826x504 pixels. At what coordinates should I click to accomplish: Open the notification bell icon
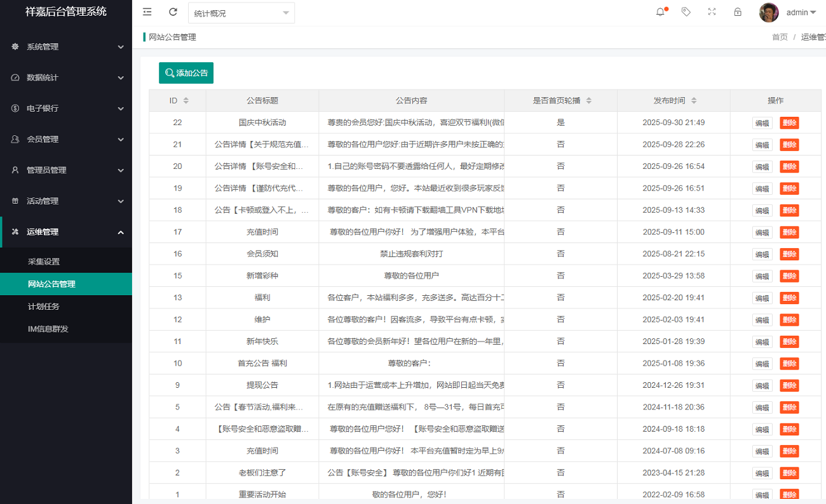[661, 12]
